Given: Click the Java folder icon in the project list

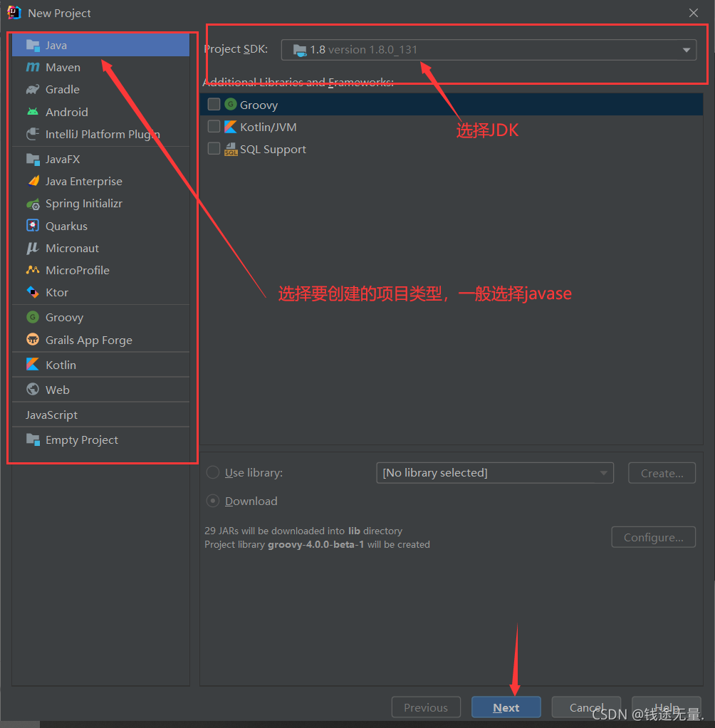Looking at the screenshot, I should pos(33,46).
